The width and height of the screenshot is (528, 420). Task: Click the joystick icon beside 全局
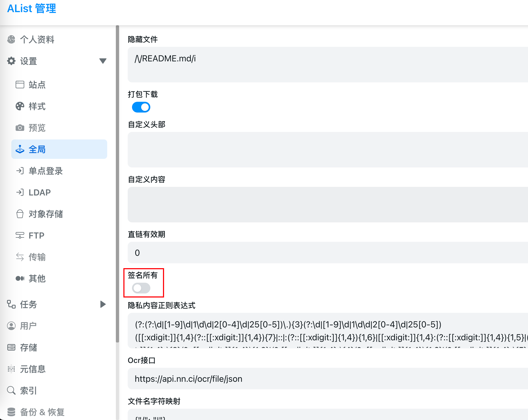pyautogui.click(x=20, y=149)
